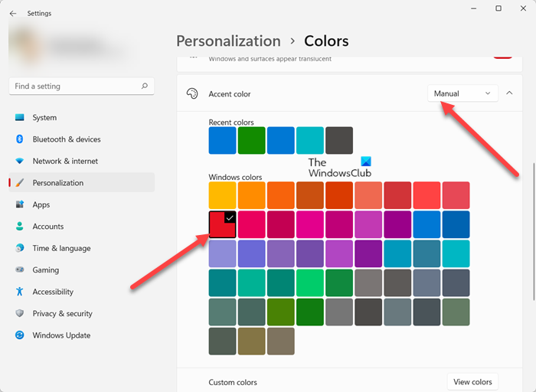The image size is (536, 392).
Task: Choose the green recent color swatch
Action: [251, 141]
